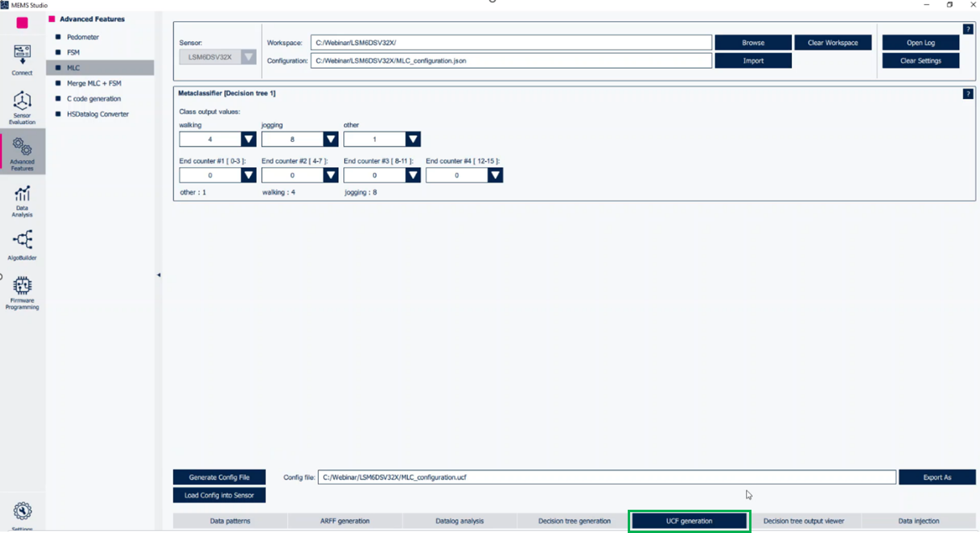Open Advanced Features from the sidebar
Screen dimensions: 980x533
[x=22, y=152]
